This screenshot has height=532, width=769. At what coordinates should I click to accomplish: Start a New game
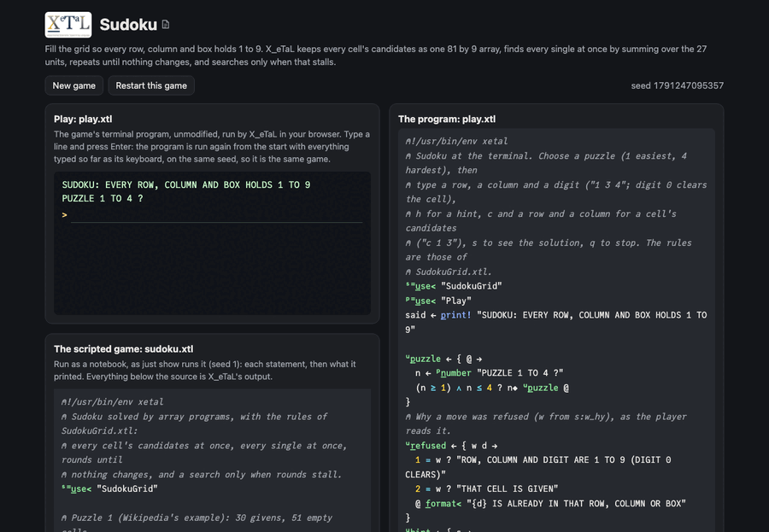coord(74,85)
